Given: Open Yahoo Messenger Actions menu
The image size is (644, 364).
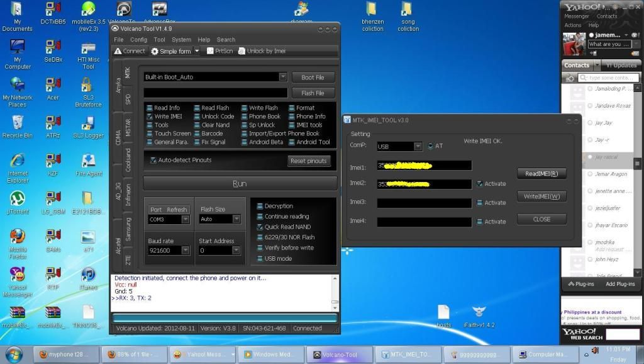Looking at the screenshot, I should [x=572, y=25].
